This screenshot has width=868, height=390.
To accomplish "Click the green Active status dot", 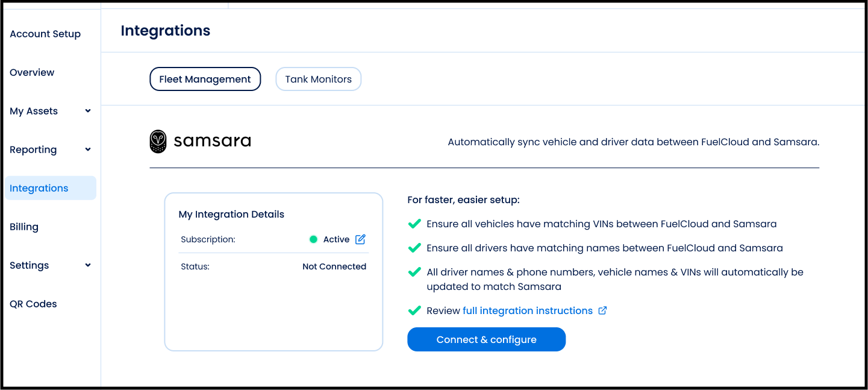I will click(x=313, y=239).
